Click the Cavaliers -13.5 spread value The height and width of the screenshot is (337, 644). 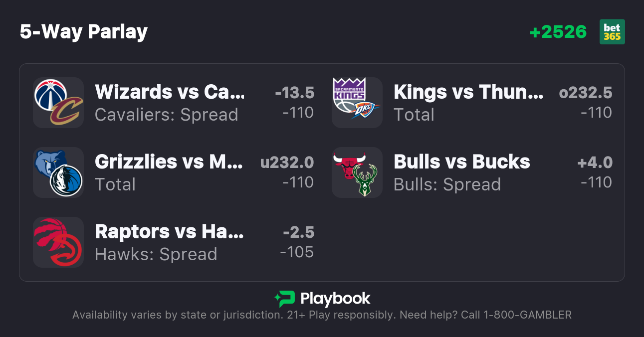[294, 93]
